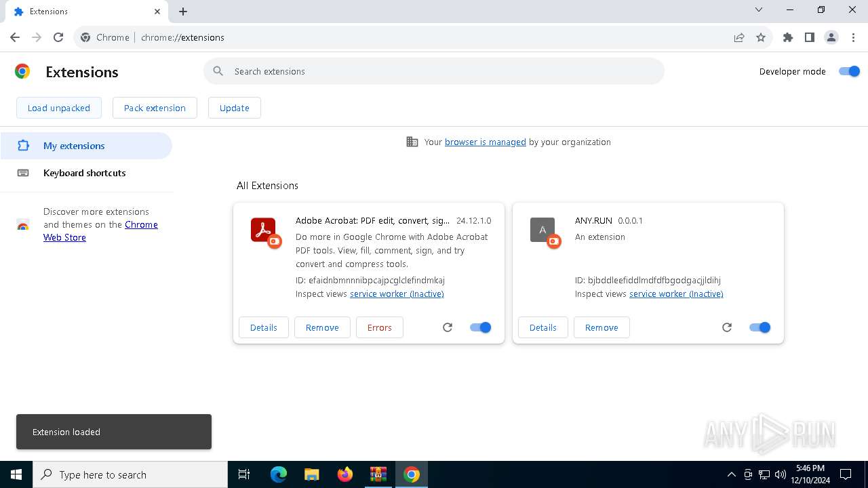Click the taskbar search box
The height and width of the screenshot is (488, 868).
(130, 474)
